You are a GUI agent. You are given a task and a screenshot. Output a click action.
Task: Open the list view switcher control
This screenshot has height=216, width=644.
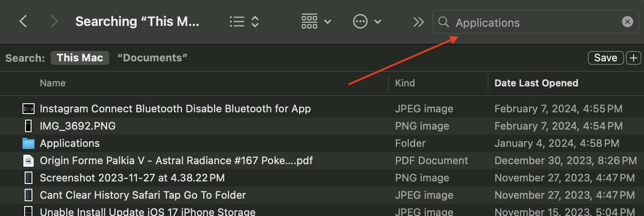pos(244,22)
